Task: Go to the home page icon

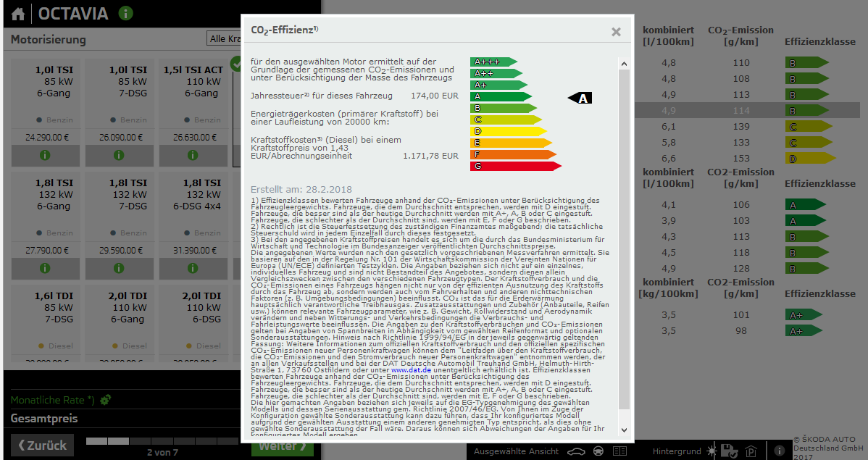Action: (x=18, y=14)
